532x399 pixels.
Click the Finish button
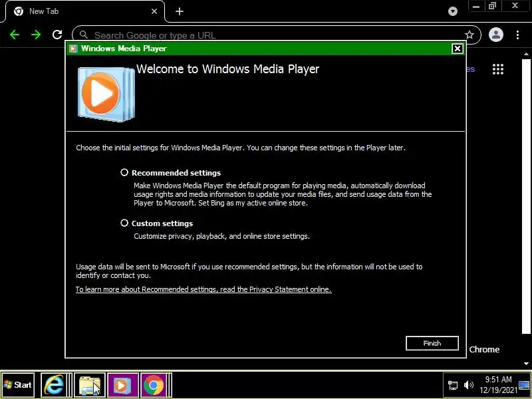[x=432, y=343]
